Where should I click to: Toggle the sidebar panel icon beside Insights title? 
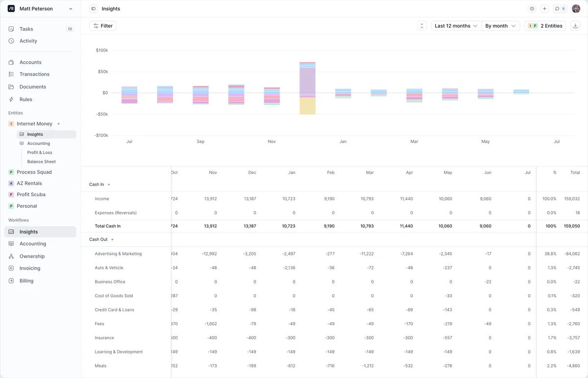click(94, 9)
